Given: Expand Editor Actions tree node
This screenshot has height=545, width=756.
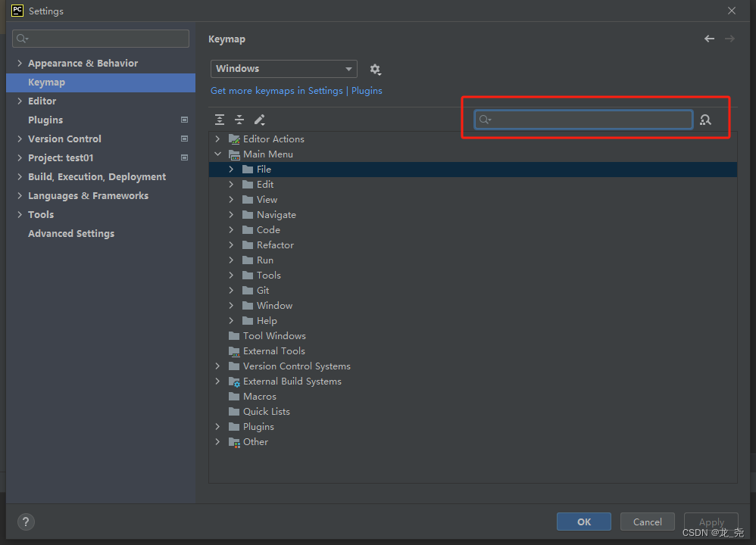Looking at the screenshot, I should coord(218,139).
